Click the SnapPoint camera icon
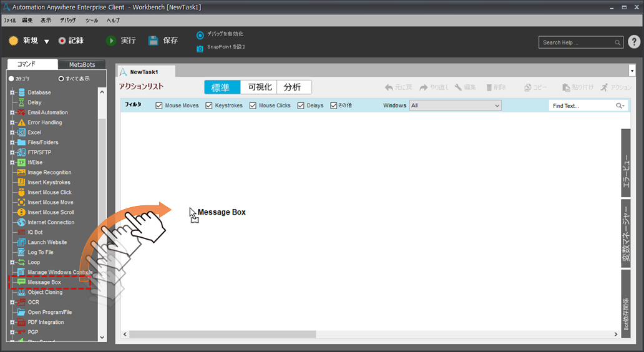Image resolution: width=644 pixels, height=352 pixels. point(200,49)
